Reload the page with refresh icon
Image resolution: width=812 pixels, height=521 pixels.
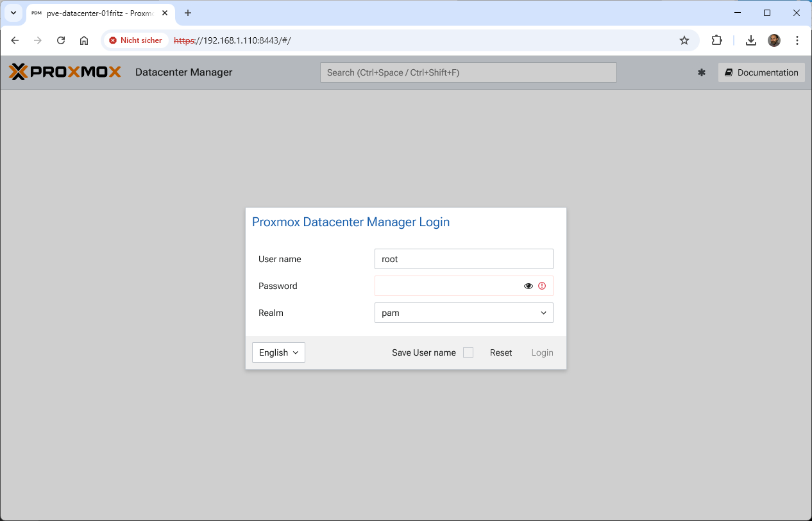click(61, 40)
